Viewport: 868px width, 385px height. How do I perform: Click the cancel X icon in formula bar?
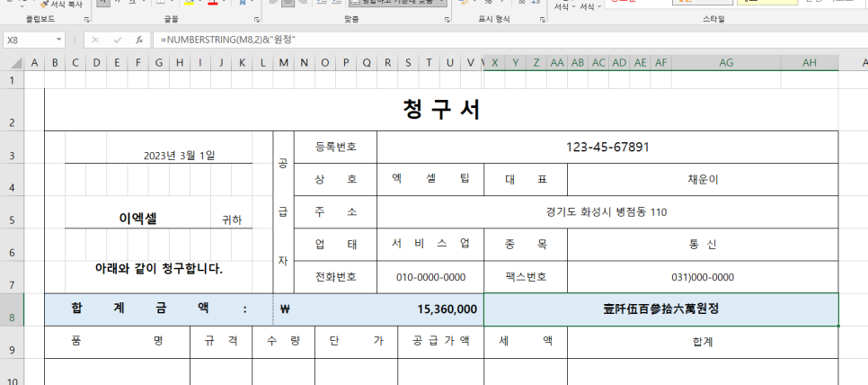95,40
